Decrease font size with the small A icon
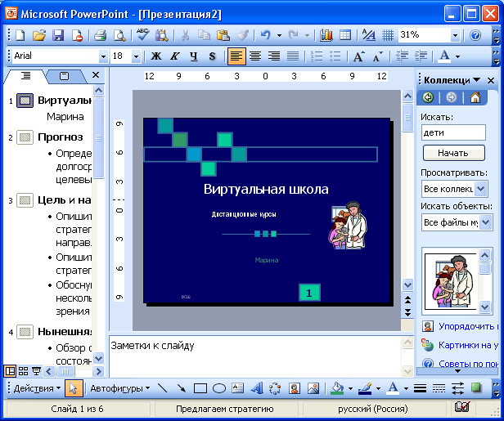Image resolution: width=504 pixels, height=421 pixels. pyautogui.click(x=378, y=56)
